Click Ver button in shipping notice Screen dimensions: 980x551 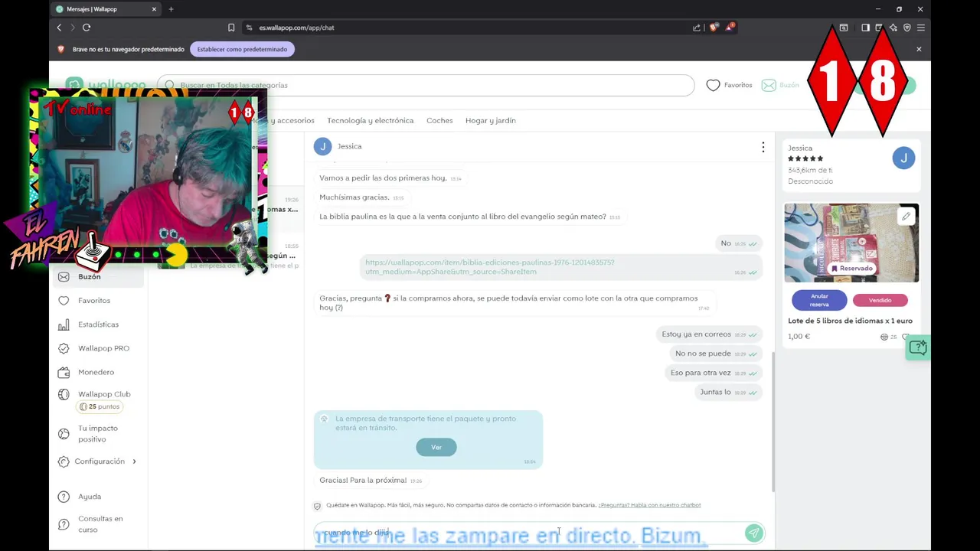(436, 447)
